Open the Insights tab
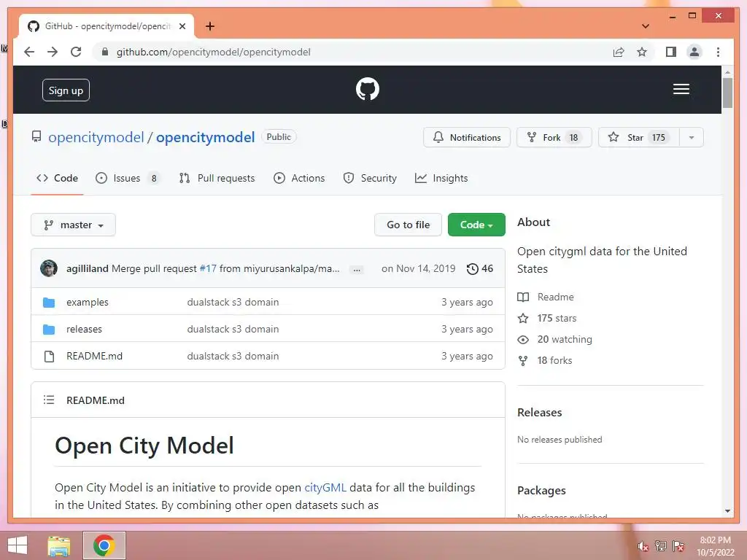 pos(441,178)
